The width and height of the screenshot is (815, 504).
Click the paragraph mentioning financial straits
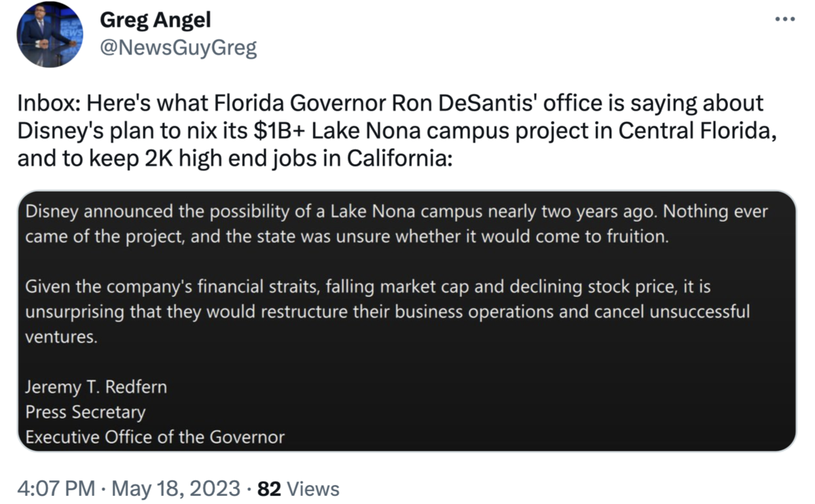387,300
